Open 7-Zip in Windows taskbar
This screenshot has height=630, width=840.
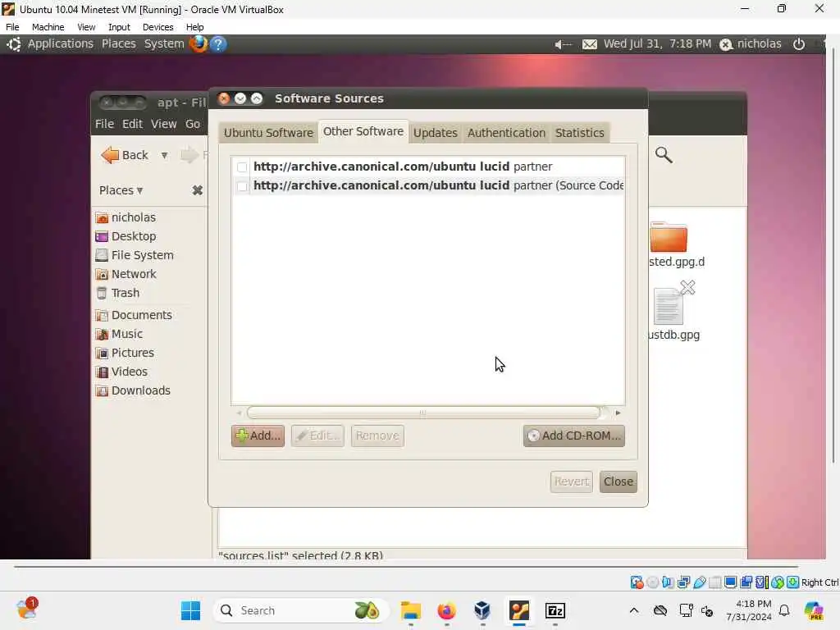tap(555, 610)
